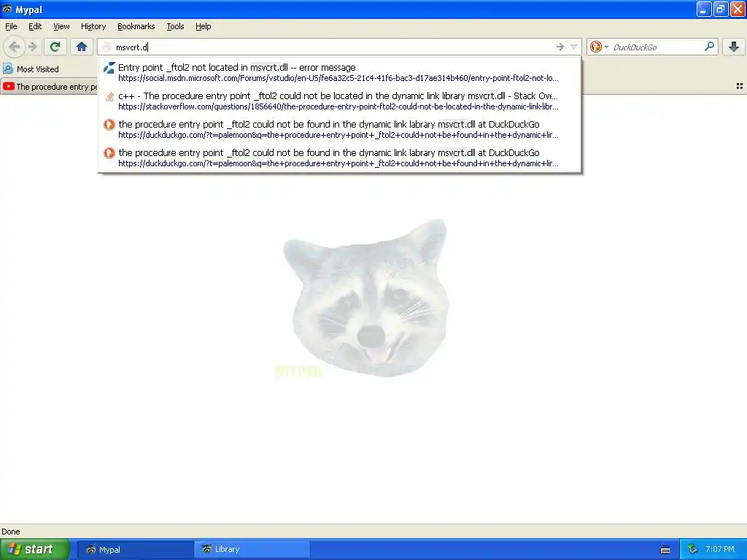Click the Mypal raccoon title bar icon
Screen dimensions: 747x560
click(x=7, y=9)
